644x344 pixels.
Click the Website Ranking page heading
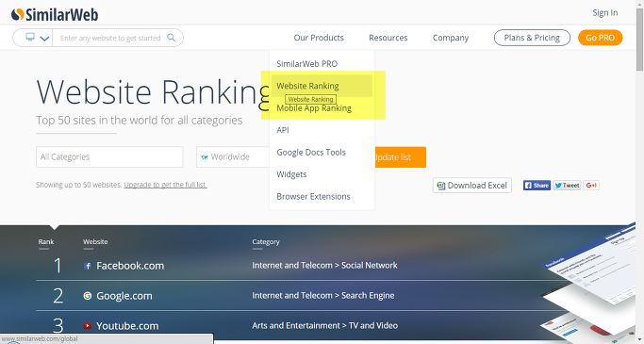click(x=153, y=92)
